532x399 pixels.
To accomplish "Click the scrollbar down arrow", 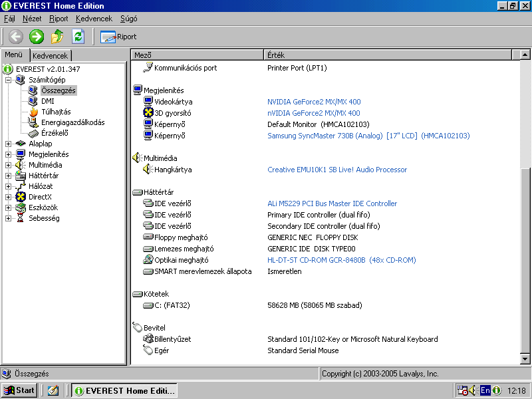I will tap(525, 358).
